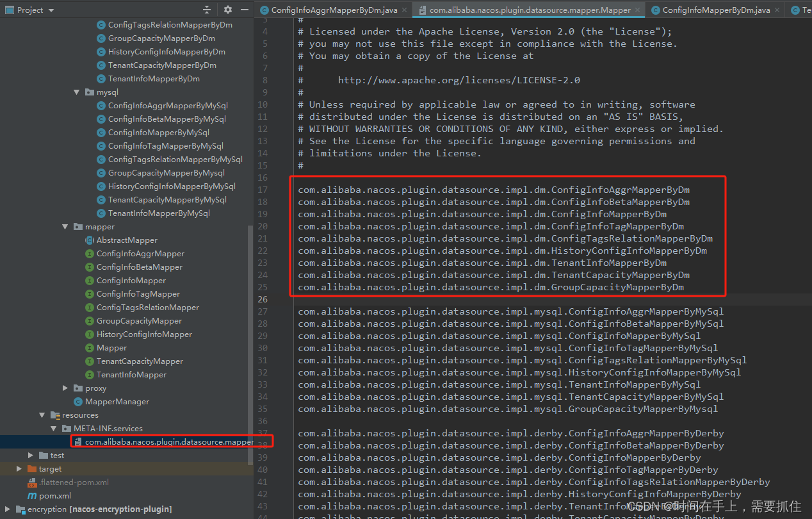Click the collapse all icon in Project panel
This screenshot has width=812, height=519.
point(207,10)
